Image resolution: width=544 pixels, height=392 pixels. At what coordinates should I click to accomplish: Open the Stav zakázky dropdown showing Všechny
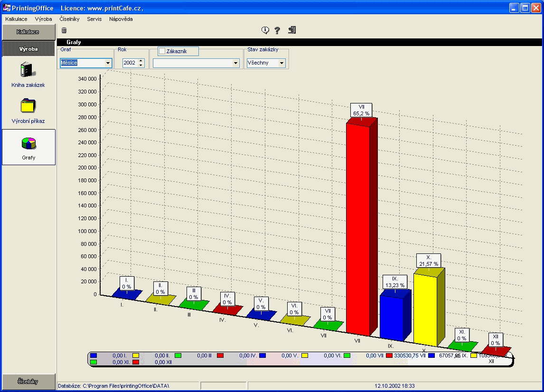click(281, 63)
